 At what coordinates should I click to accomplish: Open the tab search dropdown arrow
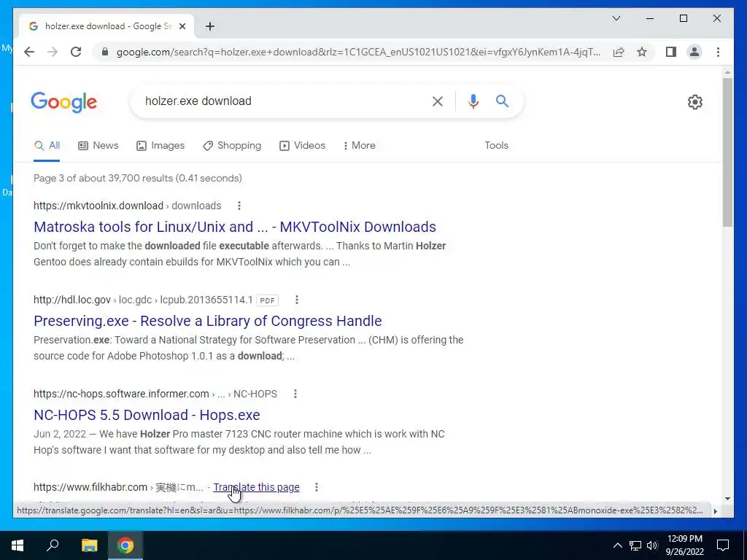coord(616,18)
